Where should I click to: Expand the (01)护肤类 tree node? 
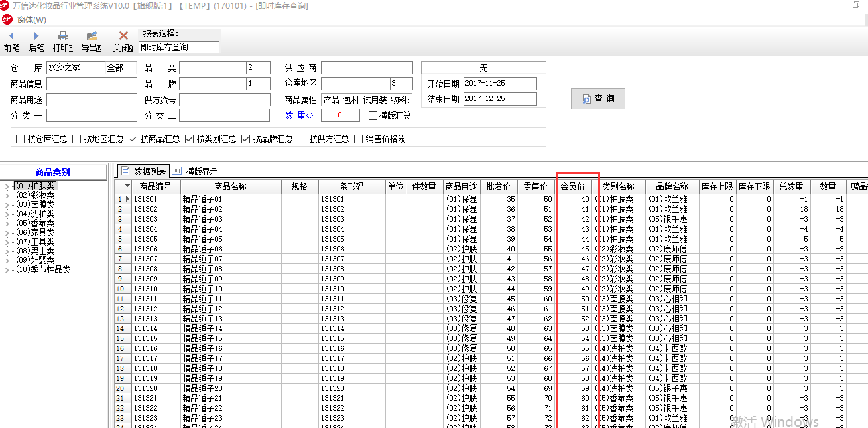click(6, 186)
